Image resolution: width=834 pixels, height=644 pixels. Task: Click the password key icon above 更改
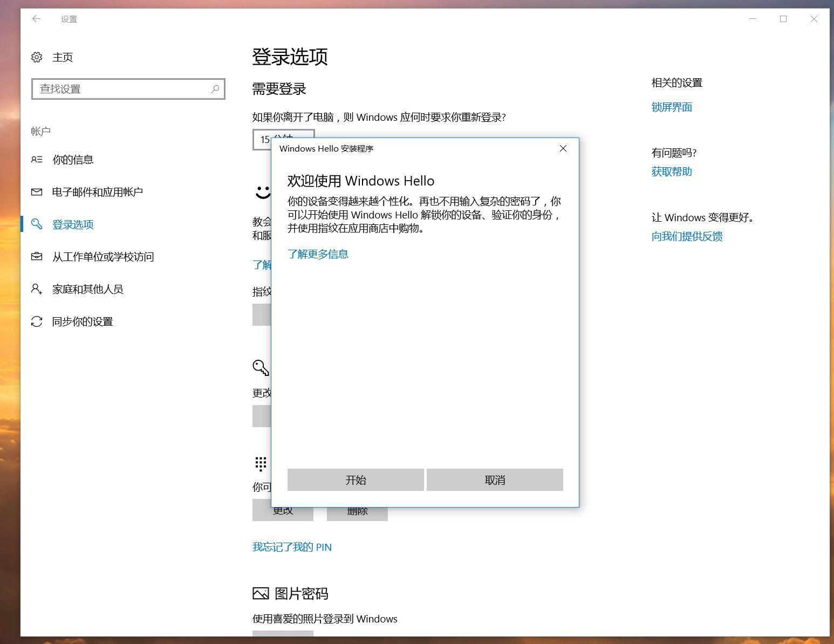coord(261,368)
